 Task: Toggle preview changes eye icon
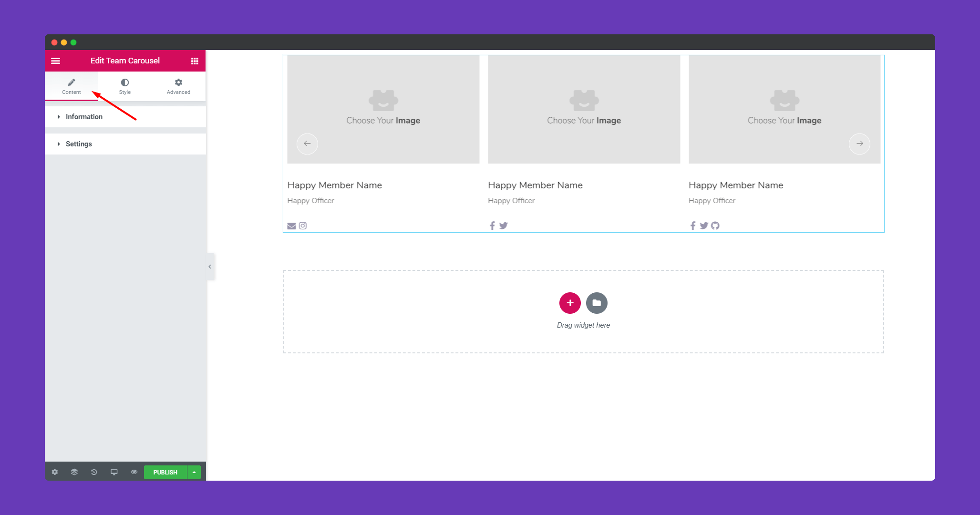click(x=134, y=472)
